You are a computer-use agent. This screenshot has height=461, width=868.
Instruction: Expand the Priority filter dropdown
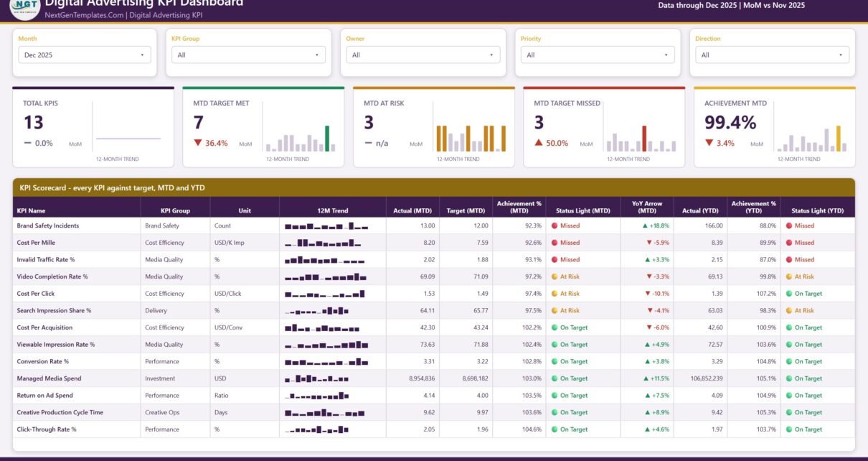point(598,55)
